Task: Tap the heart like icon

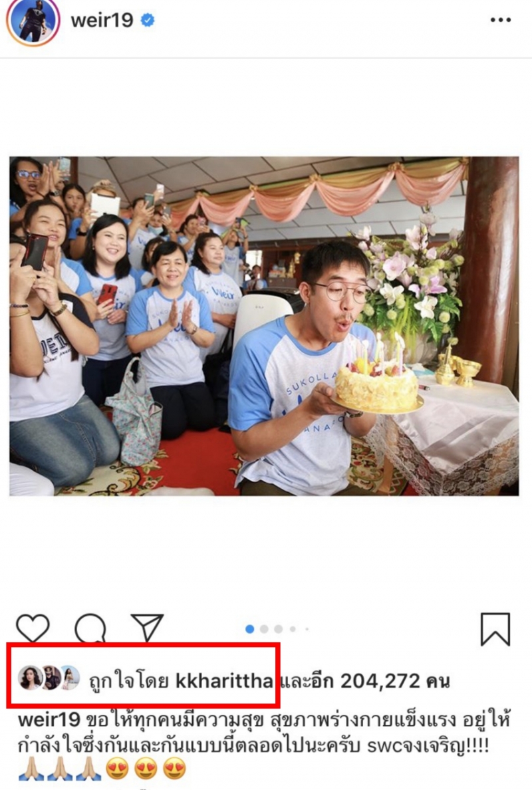Action: [33, 628]
